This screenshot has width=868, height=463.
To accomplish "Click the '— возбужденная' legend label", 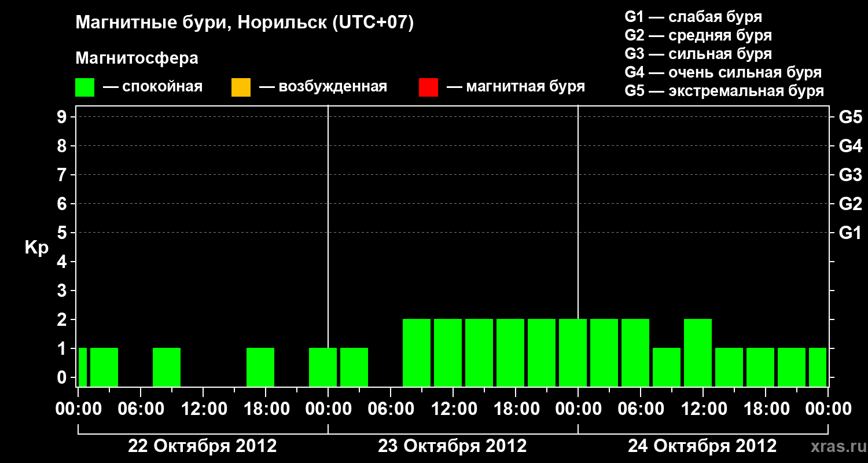I will [x=323, y=87].
